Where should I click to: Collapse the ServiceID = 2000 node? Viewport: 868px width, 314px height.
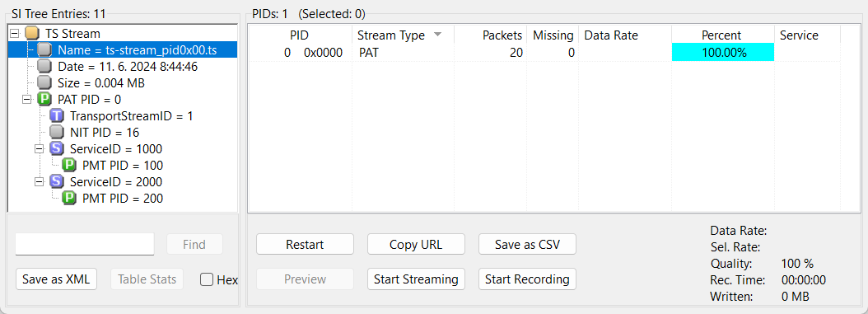pos(40,181)
